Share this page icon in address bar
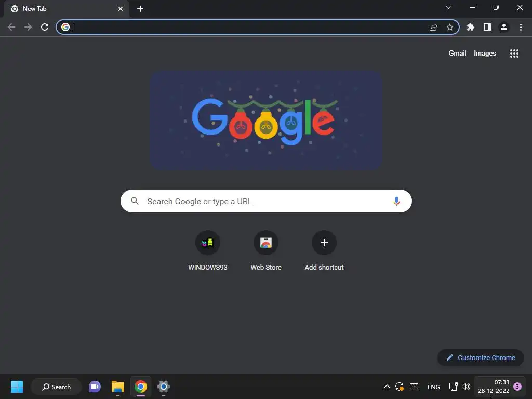Image resolution: width=532 pixels, height=399 pixels. point(433,27)
